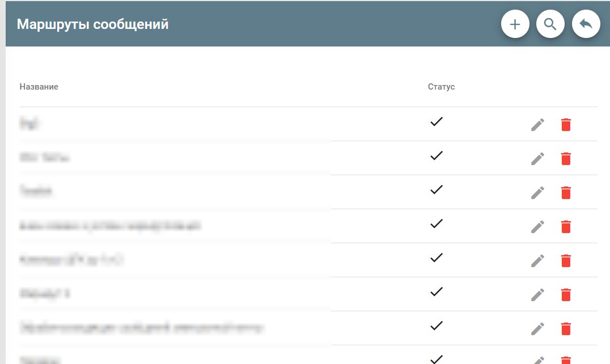Edit the sixth route with pencil icon
610x364 pixels.
click(x=537, y=295)
